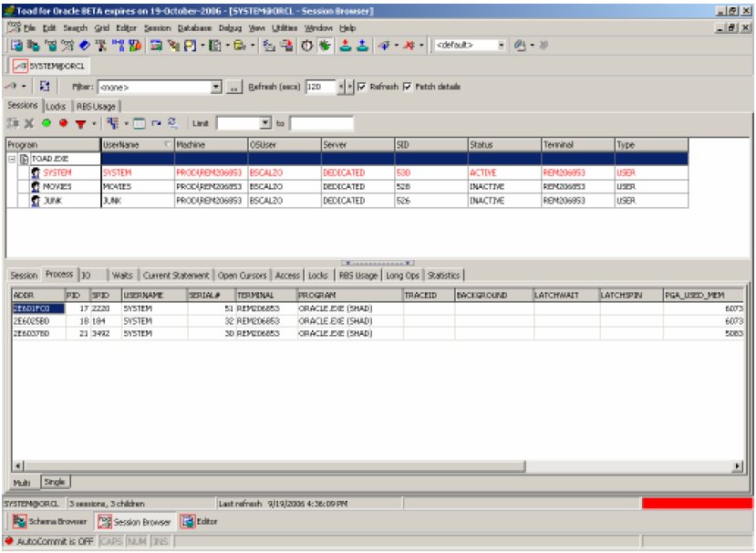
Task: Click the scrollbar right arrow
Action: coord(737,466)
